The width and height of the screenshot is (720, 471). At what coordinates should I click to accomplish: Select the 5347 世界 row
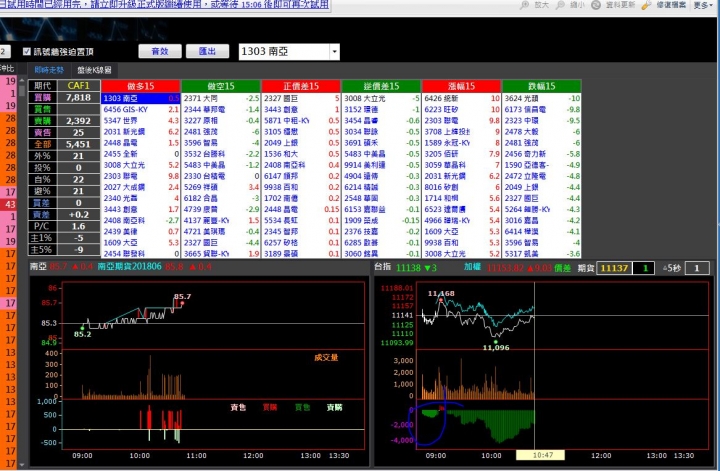coord(141,120)
